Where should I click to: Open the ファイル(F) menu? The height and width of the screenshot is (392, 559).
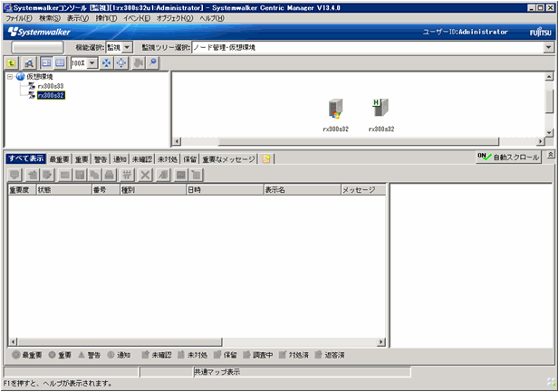(x=19, y=18)
